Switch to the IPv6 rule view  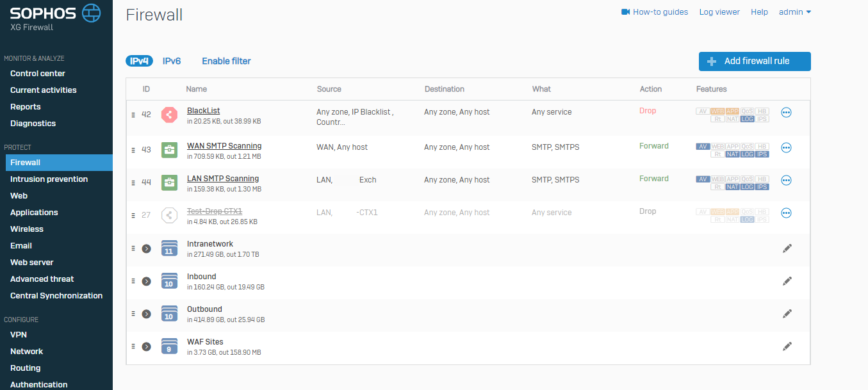[x=172, y=61]
